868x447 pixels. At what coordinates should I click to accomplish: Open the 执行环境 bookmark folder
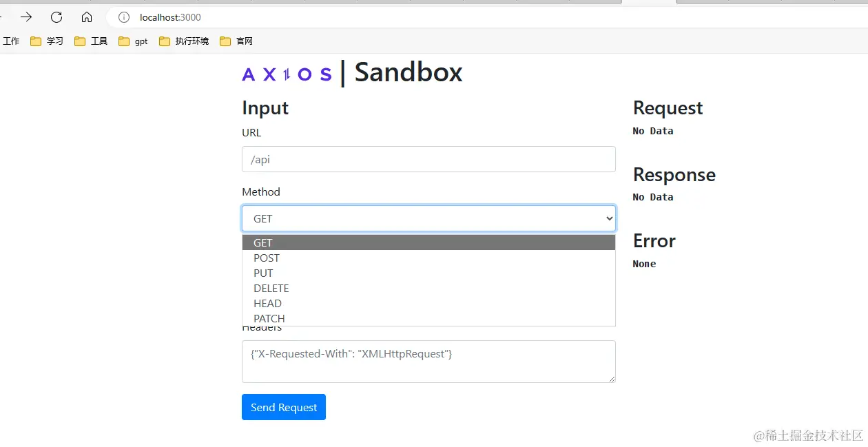(x=184, y=41)
